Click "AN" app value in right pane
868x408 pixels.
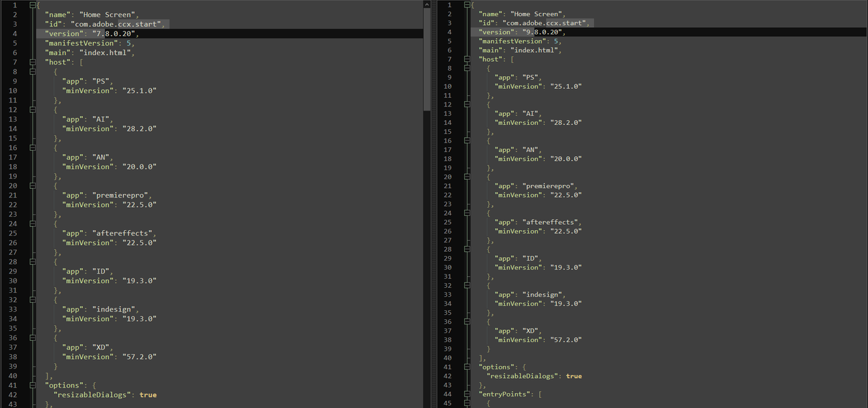tap(530, 150)
